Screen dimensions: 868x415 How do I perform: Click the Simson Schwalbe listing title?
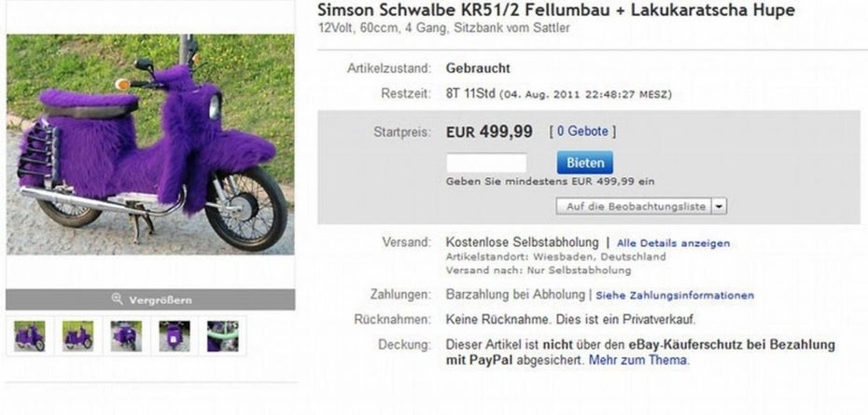click(x=556, y=10)
